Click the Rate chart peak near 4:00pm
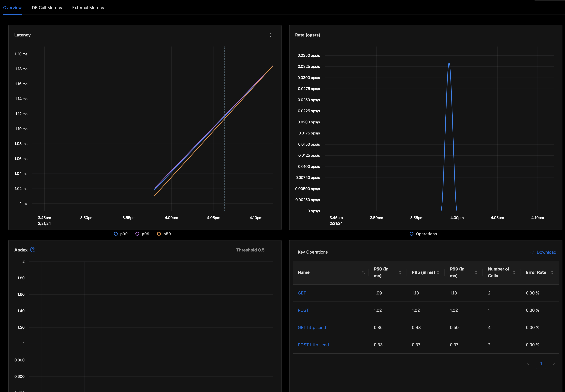565x392 pixels. tap(449, 63)
